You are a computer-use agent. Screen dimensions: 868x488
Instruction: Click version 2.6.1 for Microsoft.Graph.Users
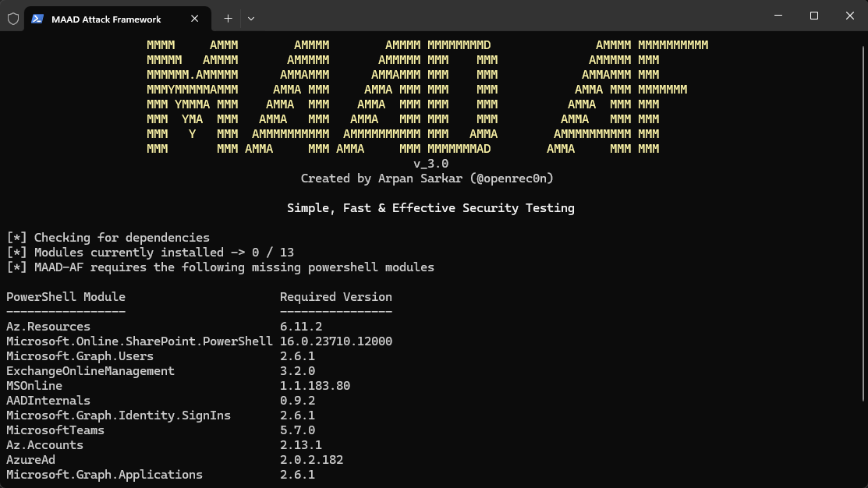click(297, 356)
